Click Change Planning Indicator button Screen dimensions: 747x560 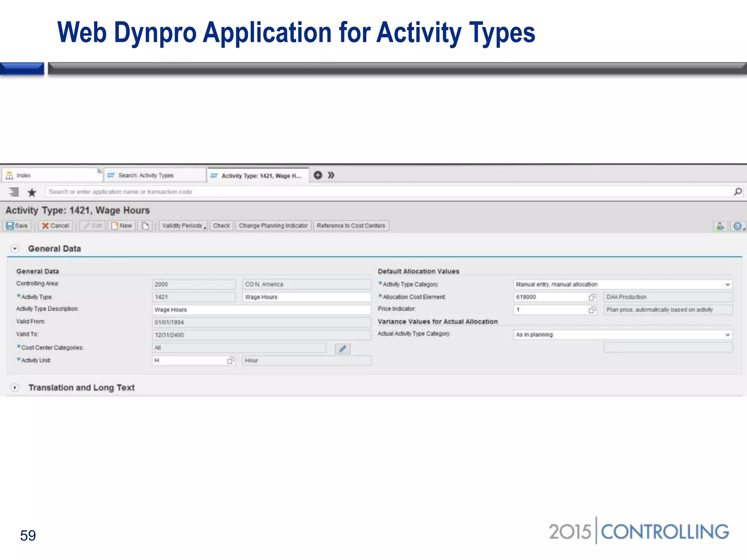point(274,226)
